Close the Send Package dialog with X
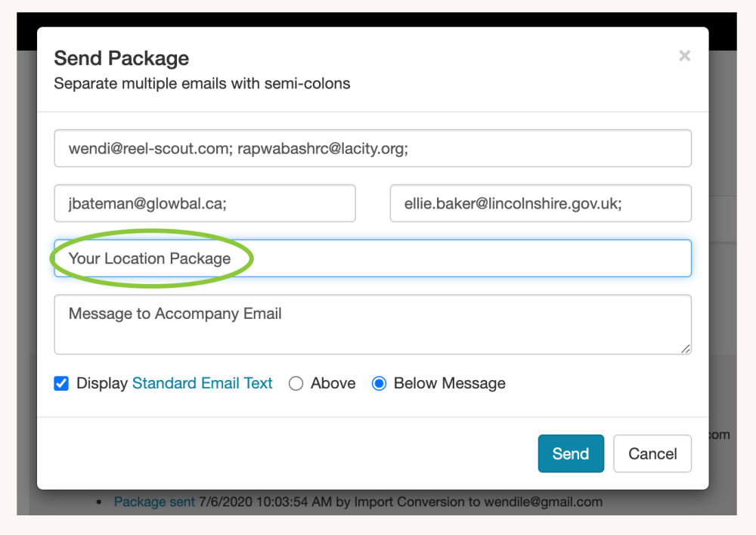 (684, 56)
